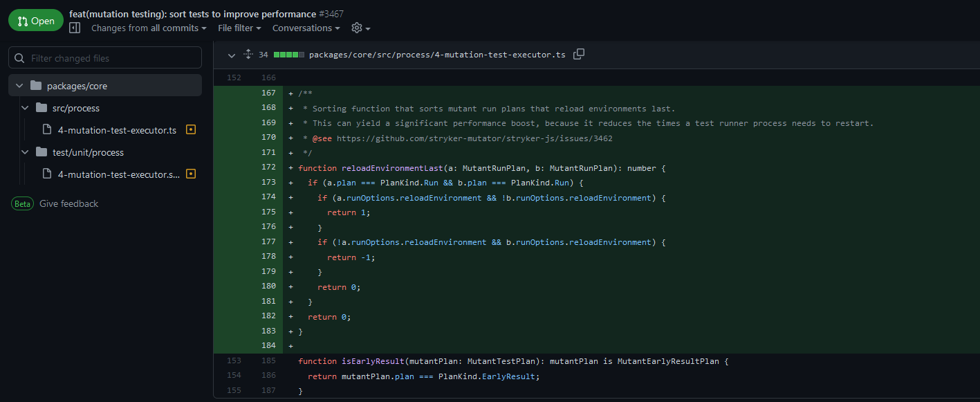Collapse the 4-mutation-test-executor.ts diff chevron

pyautogui.click(x=232, y=55)
